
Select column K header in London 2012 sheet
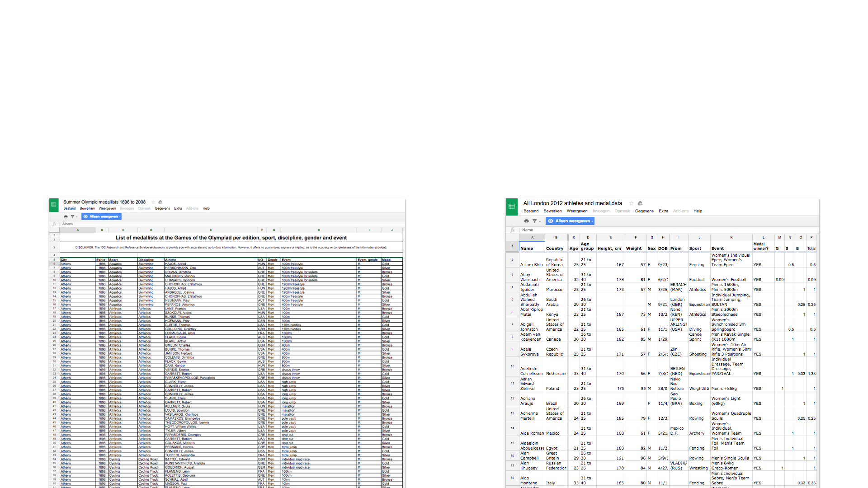click(x=731, y=237)
